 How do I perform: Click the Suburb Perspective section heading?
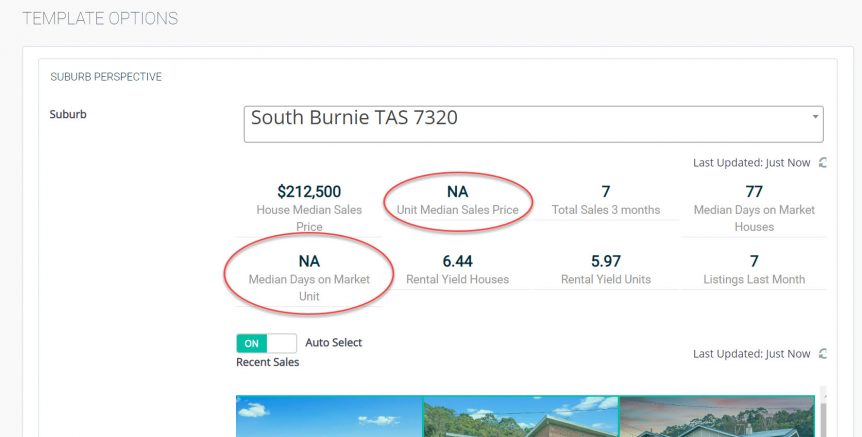106,77
